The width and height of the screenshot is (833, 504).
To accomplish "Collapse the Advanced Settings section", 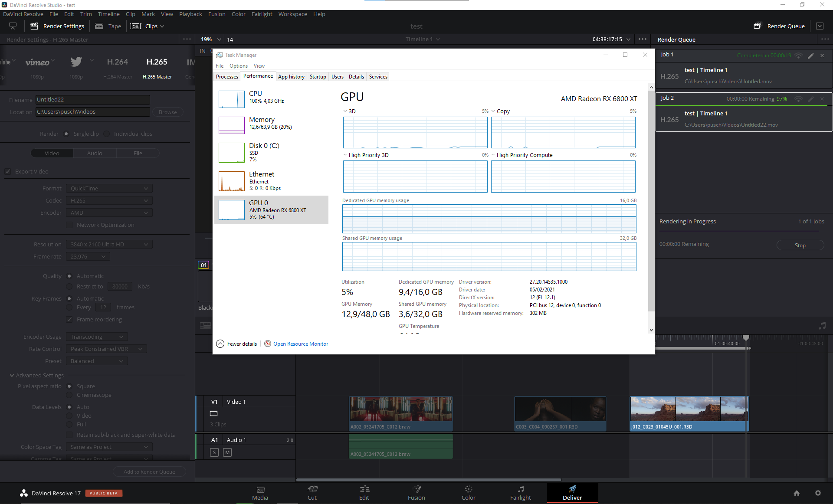I will [x=12, y=375].
